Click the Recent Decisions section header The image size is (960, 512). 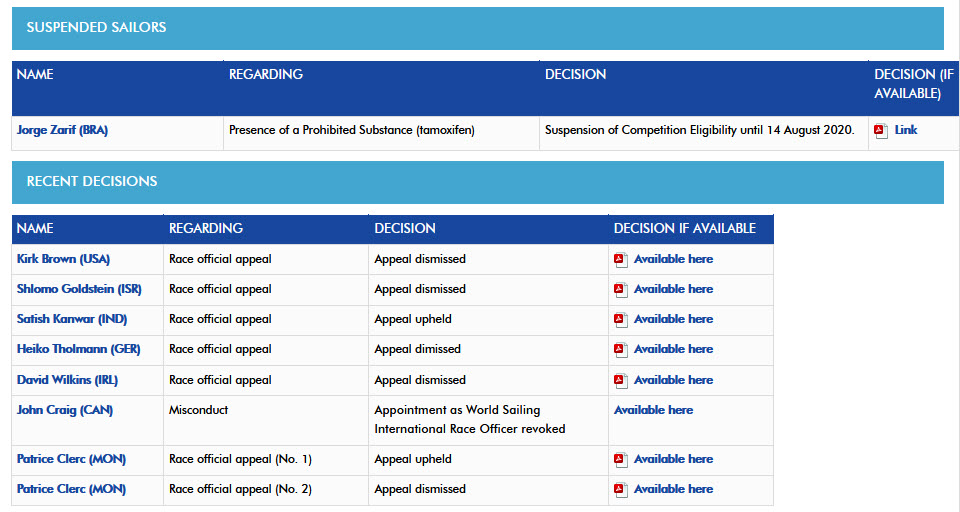[x=478, y=182]
